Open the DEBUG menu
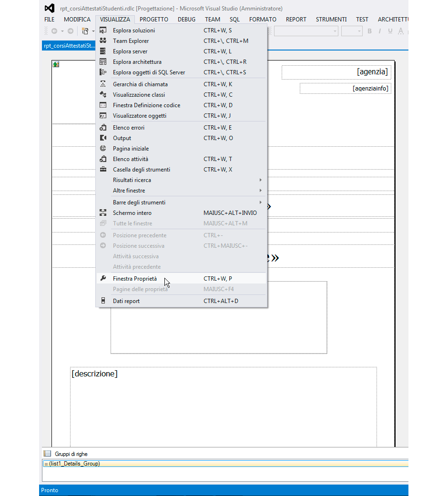The image size is (448, 496). 187,19
